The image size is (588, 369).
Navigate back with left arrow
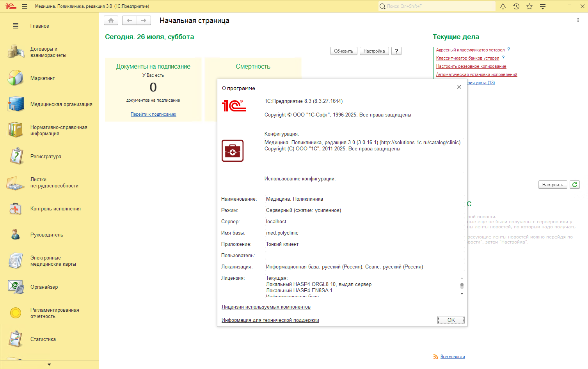tap(130, 20)
